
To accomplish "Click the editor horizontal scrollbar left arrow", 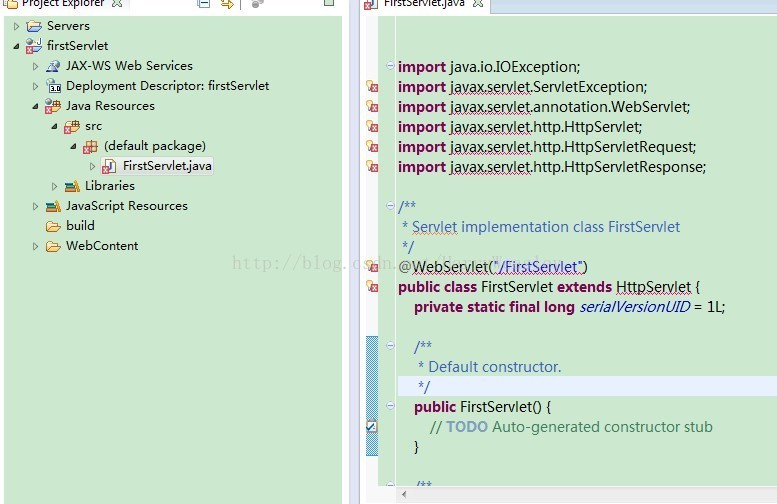I will pos(404,495).
